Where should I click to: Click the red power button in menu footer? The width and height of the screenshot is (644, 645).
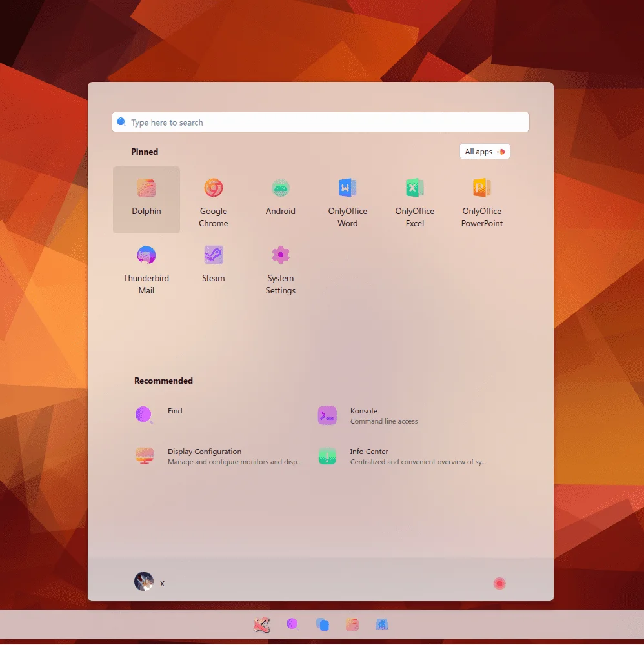pyautogui.click(x=499, y=583)
